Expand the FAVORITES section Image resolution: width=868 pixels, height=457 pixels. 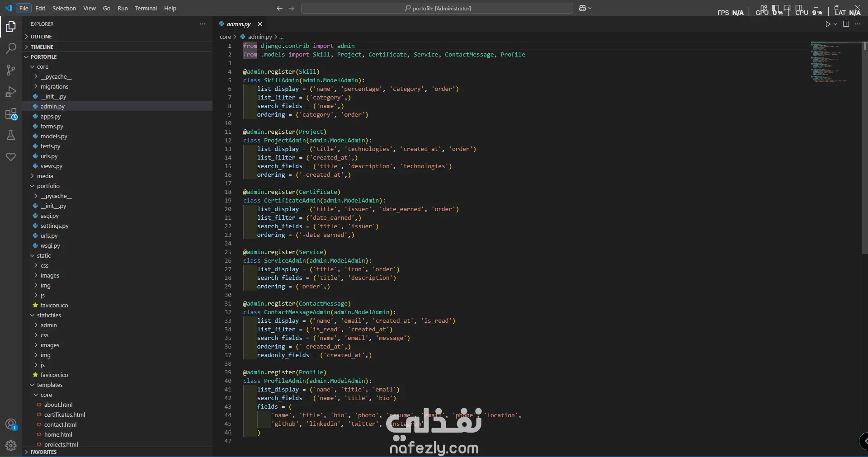(x=118, y=452)
